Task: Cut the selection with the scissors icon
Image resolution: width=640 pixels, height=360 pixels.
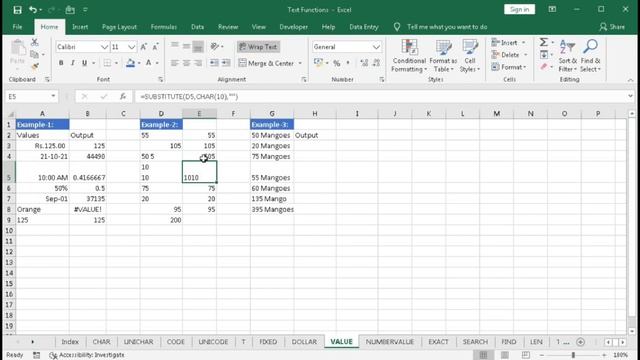Action: point(35,42)
